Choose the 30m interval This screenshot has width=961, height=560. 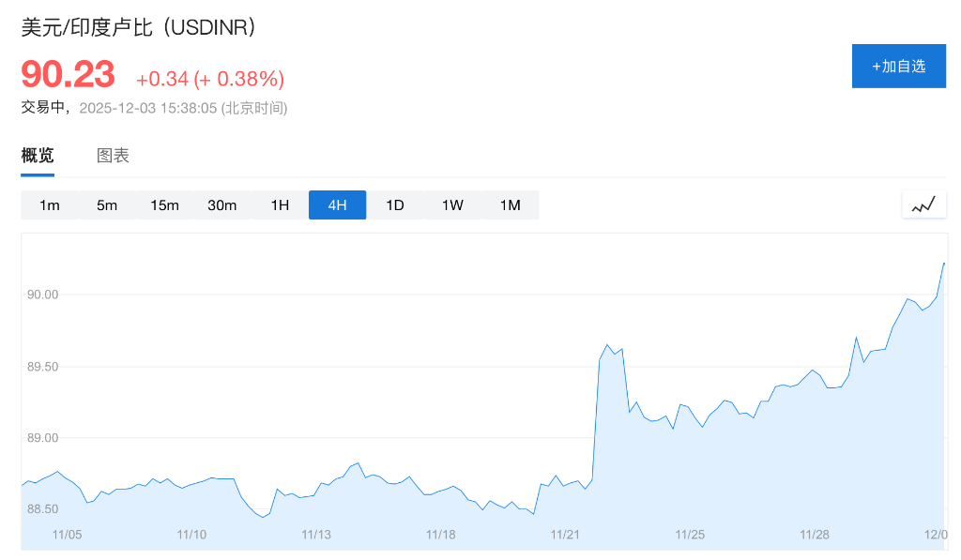(221, 205)
